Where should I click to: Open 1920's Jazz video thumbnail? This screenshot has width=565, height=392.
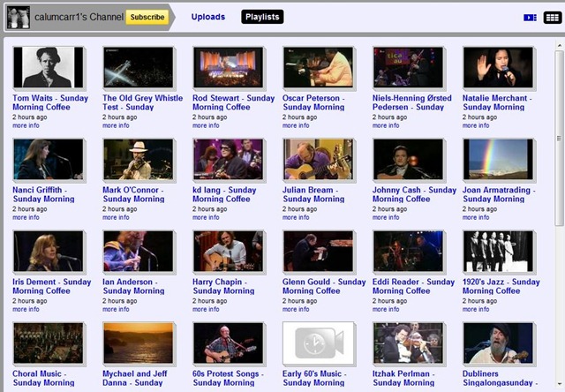(498, 251)
